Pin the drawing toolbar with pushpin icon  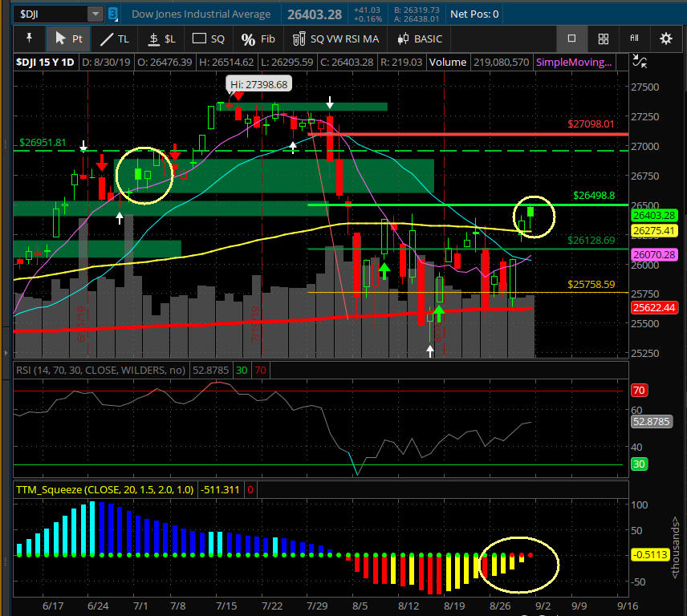(x=30, y=38)
